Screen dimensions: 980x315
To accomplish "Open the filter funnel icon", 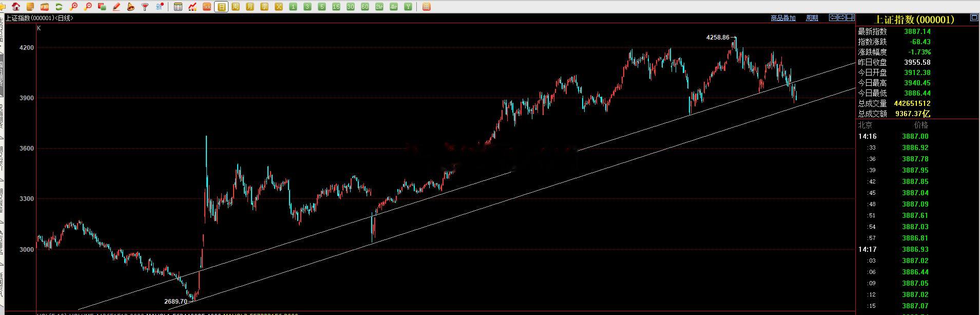I will [x=145, y=7].
